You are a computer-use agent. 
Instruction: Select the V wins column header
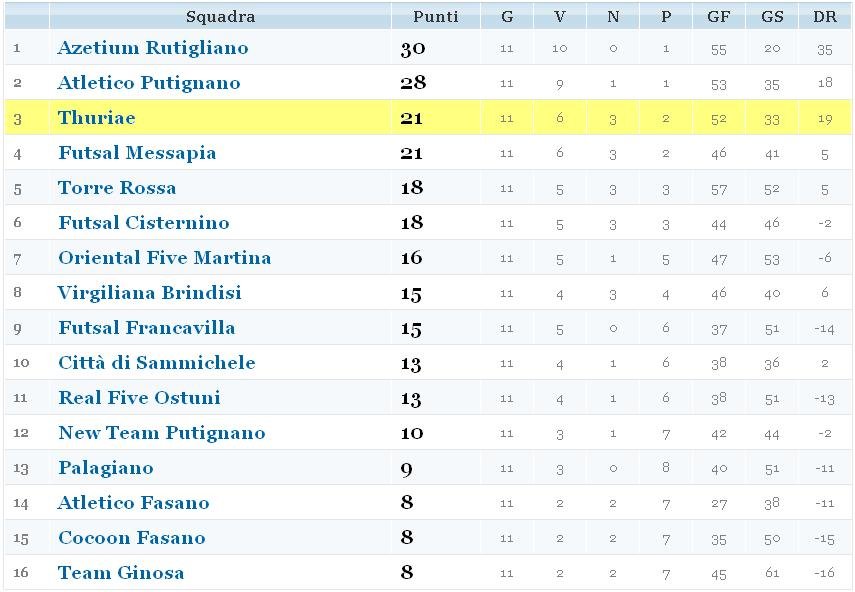click(559, 16)
